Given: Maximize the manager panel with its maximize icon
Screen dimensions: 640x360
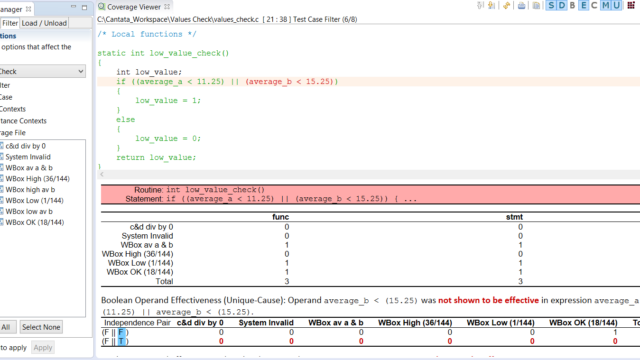Looking at the screenshot, I should [84, 7].
